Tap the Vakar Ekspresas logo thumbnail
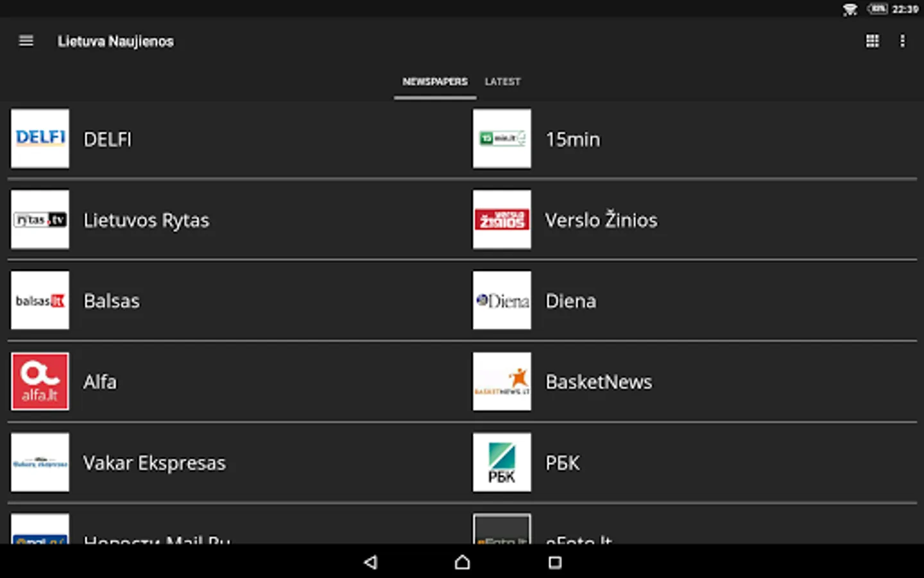 point(40,462)
